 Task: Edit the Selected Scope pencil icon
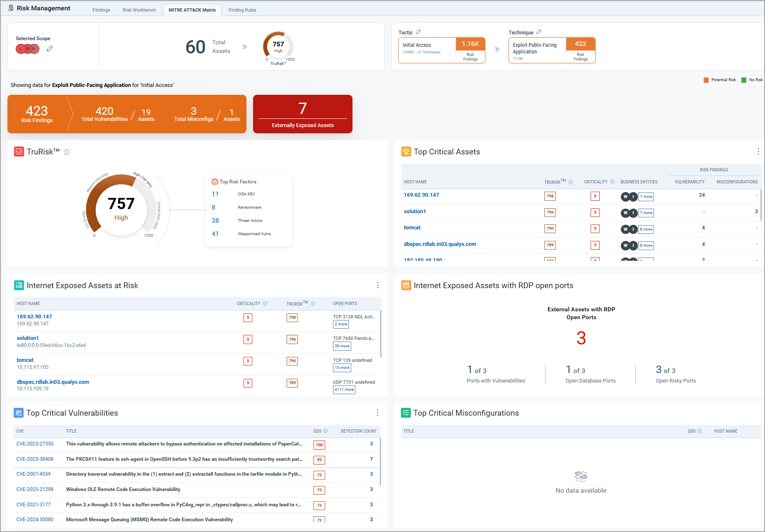(50, 49)
